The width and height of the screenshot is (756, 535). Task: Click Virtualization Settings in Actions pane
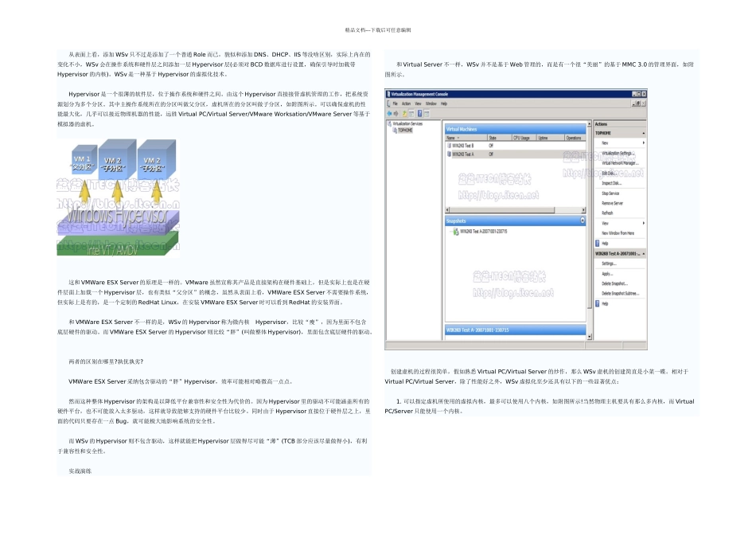click(618, 153)
